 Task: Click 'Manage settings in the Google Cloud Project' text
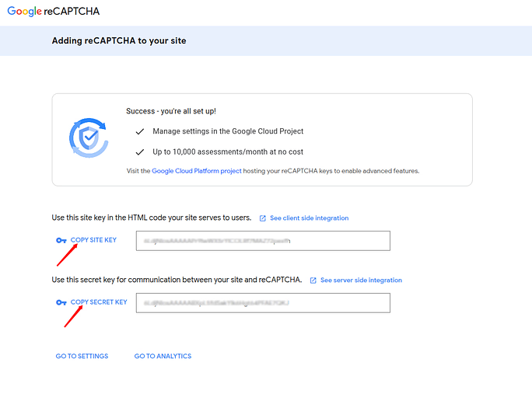click(x=228, y=131)
